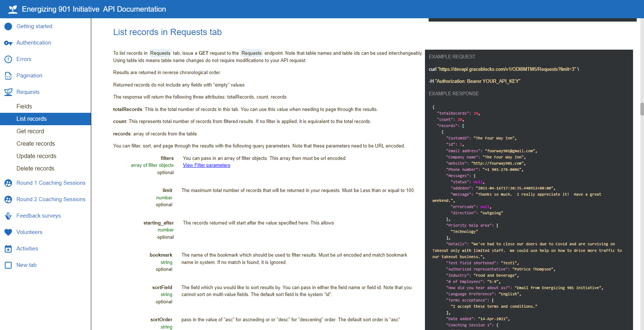Expand the Volunteers sidebar section
Viewport: 644px width, 330px height.
29,232
